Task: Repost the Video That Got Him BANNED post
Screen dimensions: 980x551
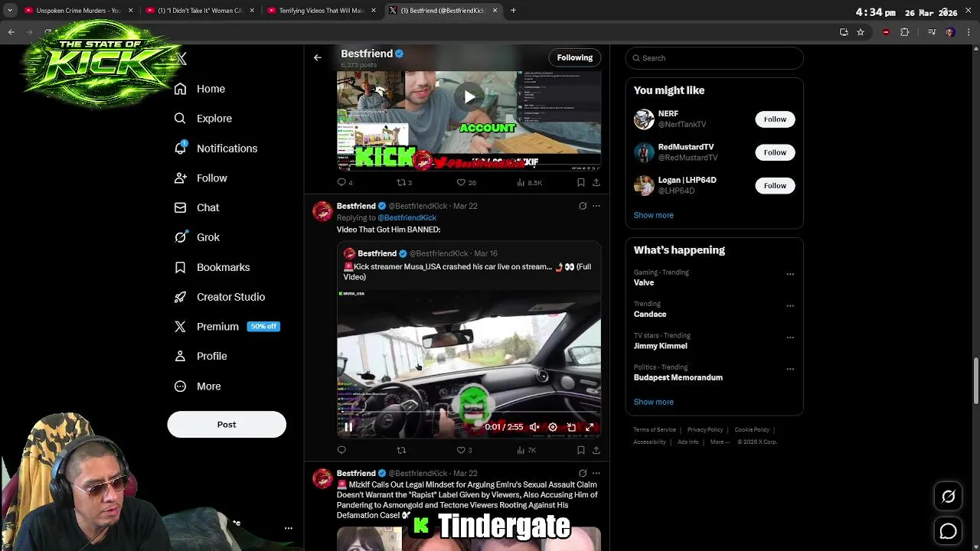Action: pyautogui.click(x=401, y=450)
